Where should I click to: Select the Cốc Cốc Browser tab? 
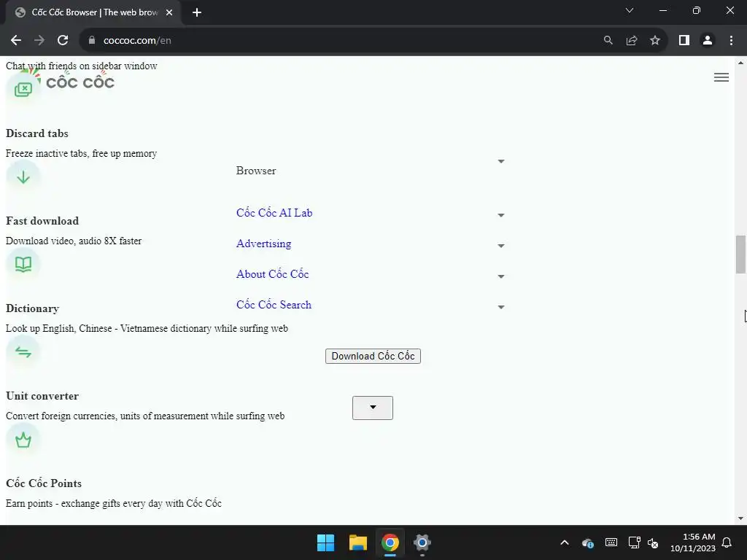[93, 12]
